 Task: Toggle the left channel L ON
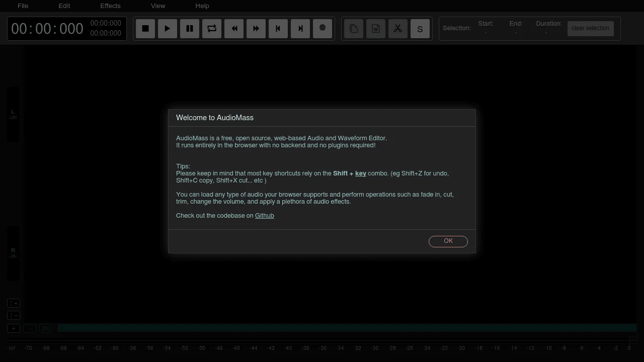[x=13, y=114]
